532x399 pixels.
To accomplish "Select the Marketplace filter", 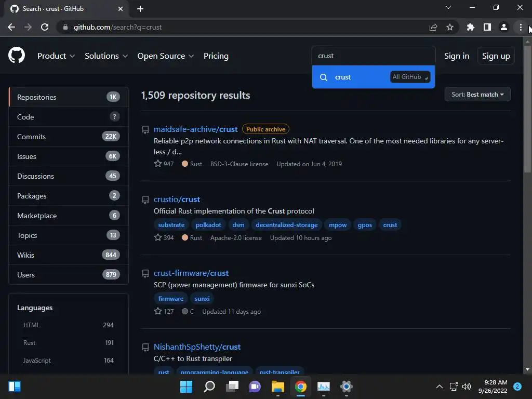I will click(x=69, y=216).
